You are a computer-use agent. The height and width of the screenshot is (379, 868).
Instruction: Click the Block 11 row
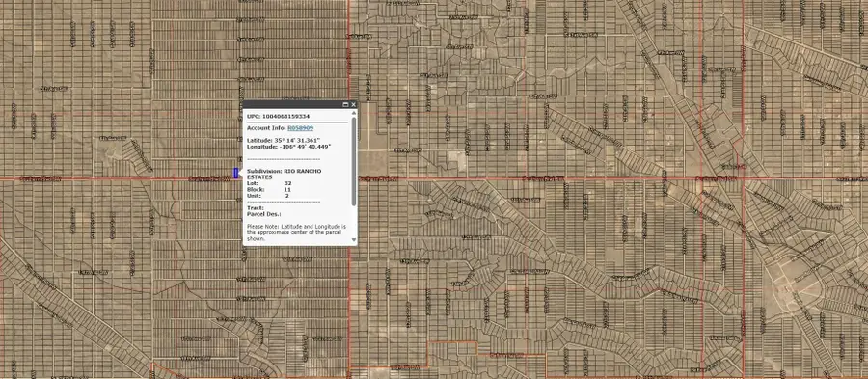[x=269, y=189]
